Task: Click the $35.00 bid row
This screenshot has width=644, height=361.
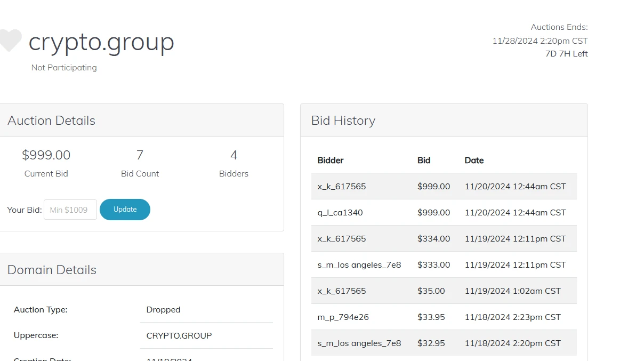Action: click(x=431, y=291)
